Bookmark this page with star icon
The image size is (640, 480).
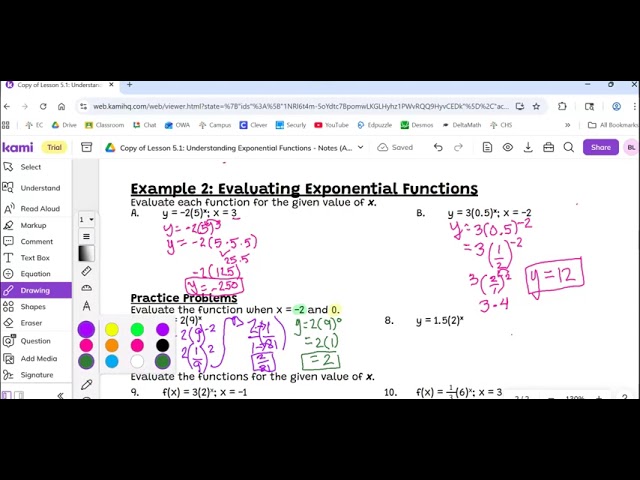(x=536, y=107)
